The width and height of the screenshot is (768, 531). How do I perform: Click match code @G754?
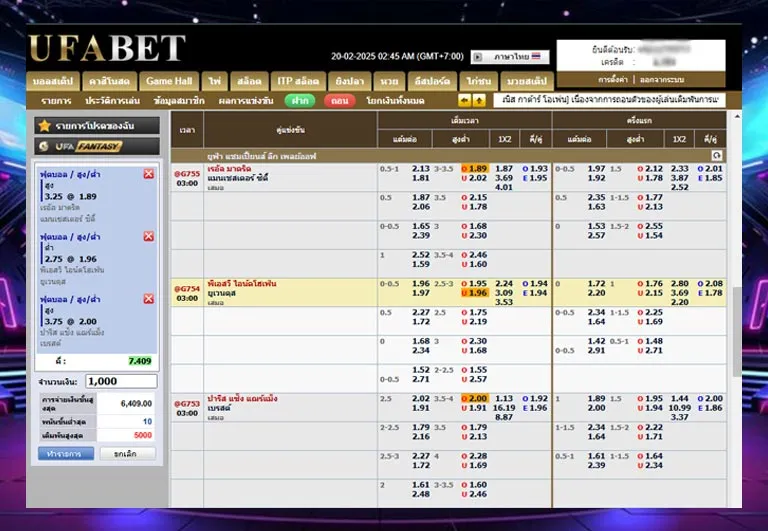point(187,289)
